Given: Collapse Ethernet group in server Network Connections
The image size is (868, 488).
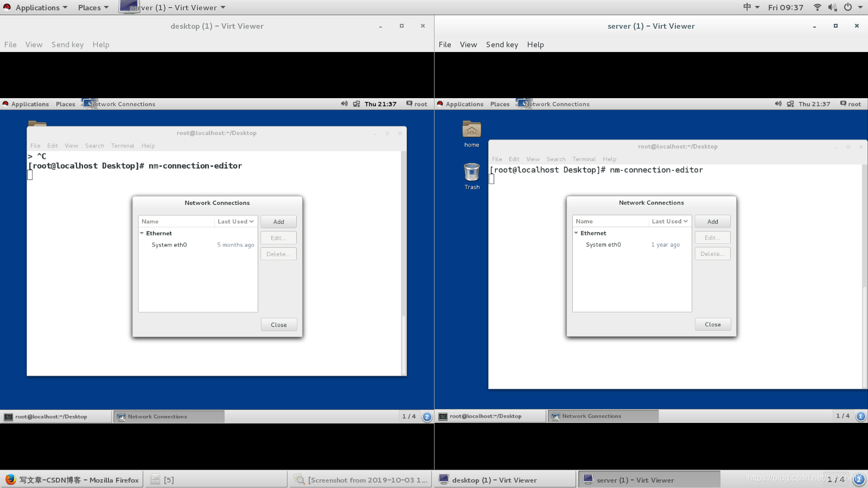Looking at the screenshot, I should click(576, 233).
